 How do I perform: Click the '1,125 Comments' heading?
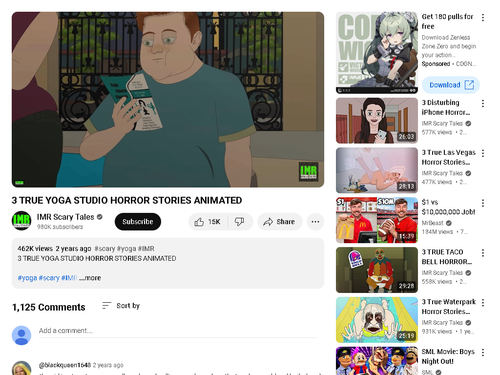point(49,307)
